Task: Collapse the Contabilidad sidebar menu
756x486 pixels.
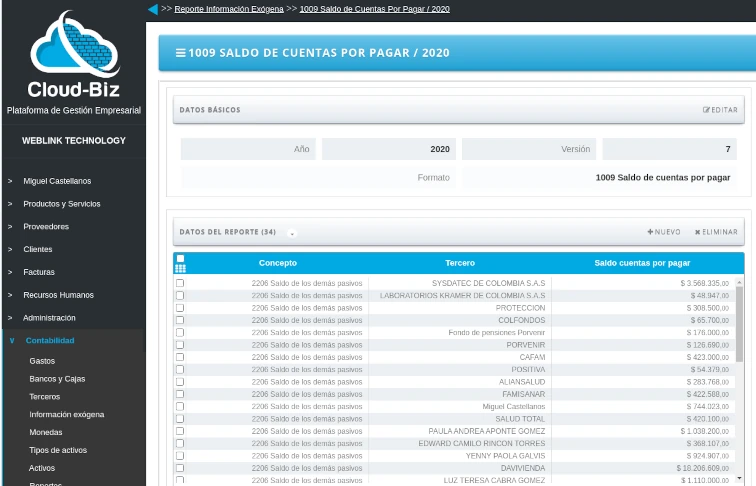Action: pyautogui.click(x=50, y=340)
